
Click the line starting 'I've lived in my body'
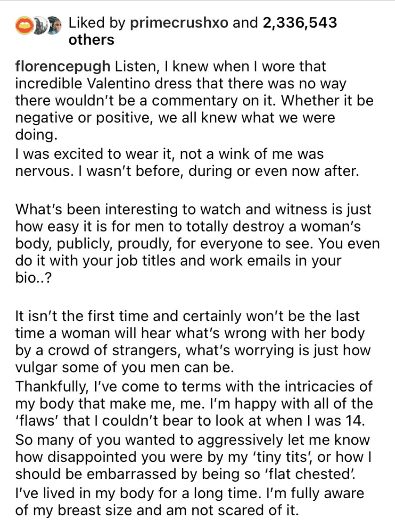(x=190, y=493)
